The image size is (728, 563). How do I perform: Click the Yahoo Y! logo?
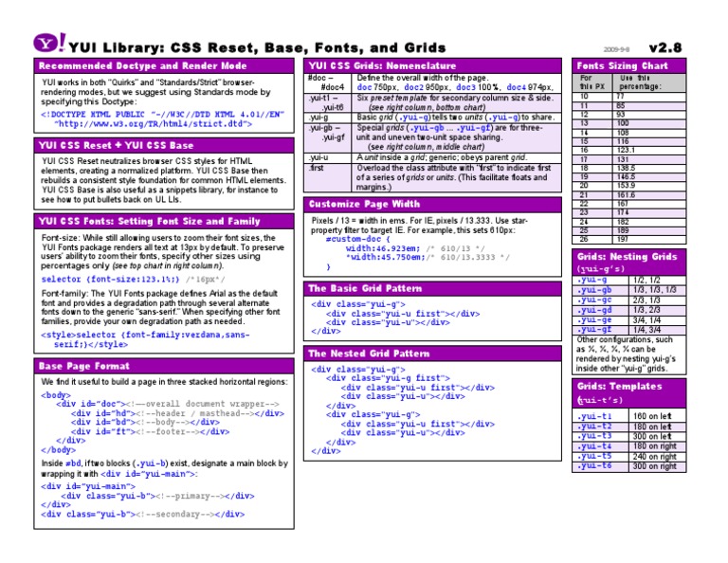pos(49,43)
